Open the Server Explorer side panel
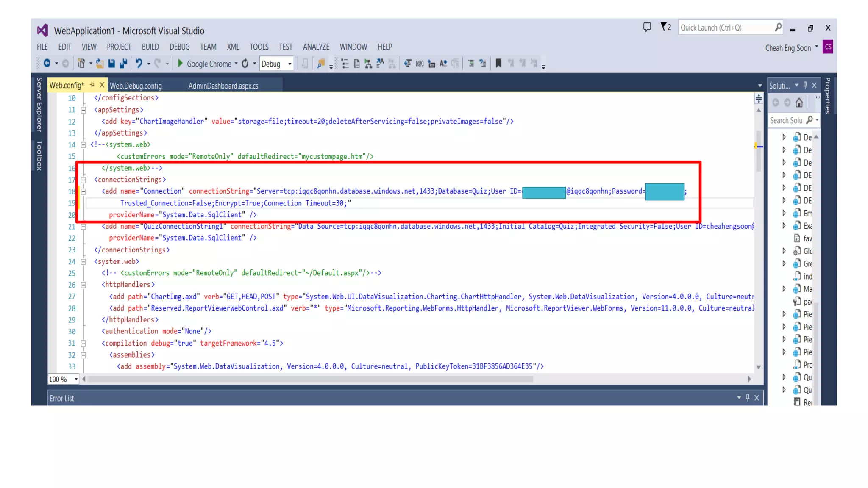 pos(39,105)
